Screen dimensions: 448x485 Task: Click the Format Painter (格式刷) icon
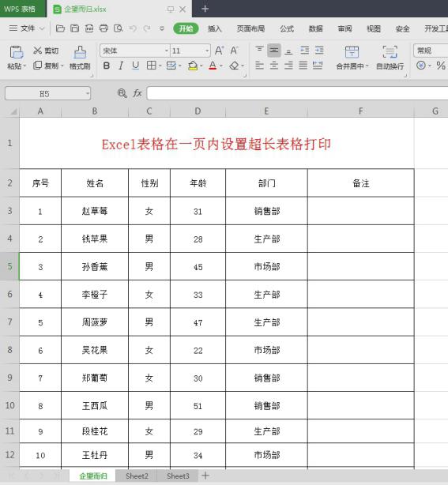[x=80, y=52]
